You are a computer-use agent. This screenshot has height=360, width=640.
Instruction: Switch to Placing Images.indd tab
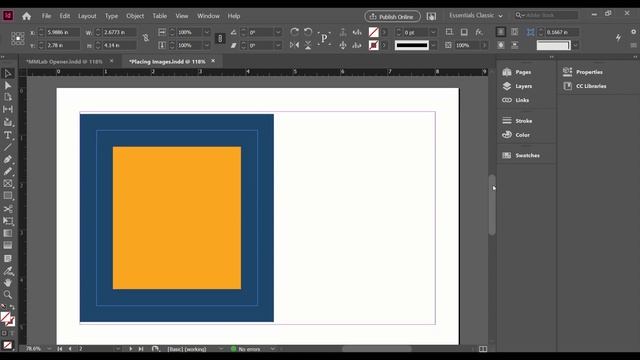(x=167, y=62)
